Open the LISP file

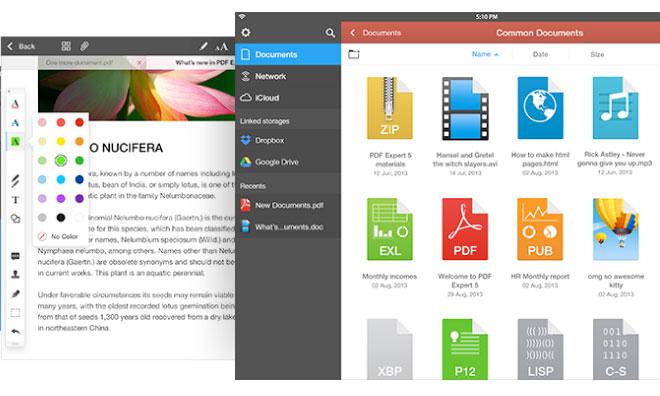point(540,349)
